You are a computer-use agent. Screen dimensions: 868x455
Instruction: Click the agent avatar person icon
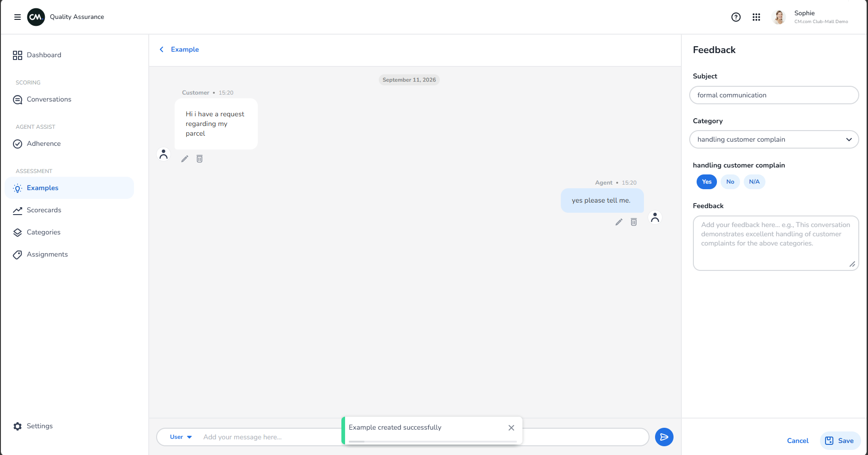point(655,217)
